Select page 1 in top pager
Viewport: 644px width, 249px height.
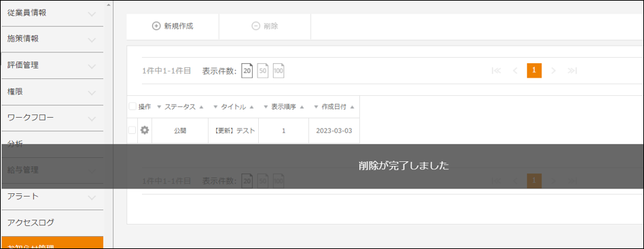point(535,70)
